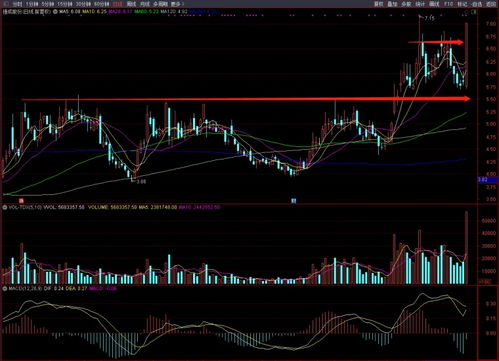Open the 复权 adjustment menu
Image resolution: width=499 pixels, height=361 pixels.
pyautogui.click(x=378, y=4)
